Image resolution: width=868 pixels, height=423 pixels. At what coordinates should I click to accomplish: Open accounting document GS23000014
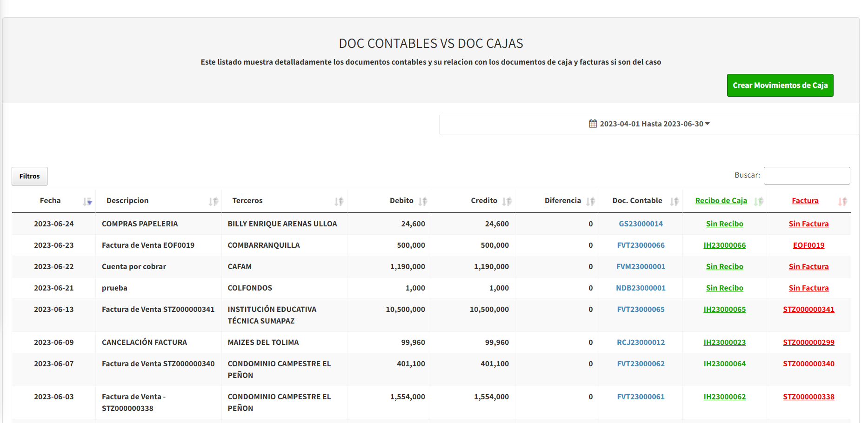click(641, 224)
